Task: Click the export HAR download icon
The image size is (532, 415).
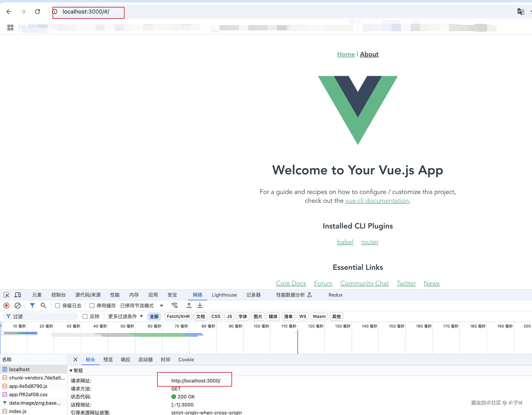Action: point(200,305)
